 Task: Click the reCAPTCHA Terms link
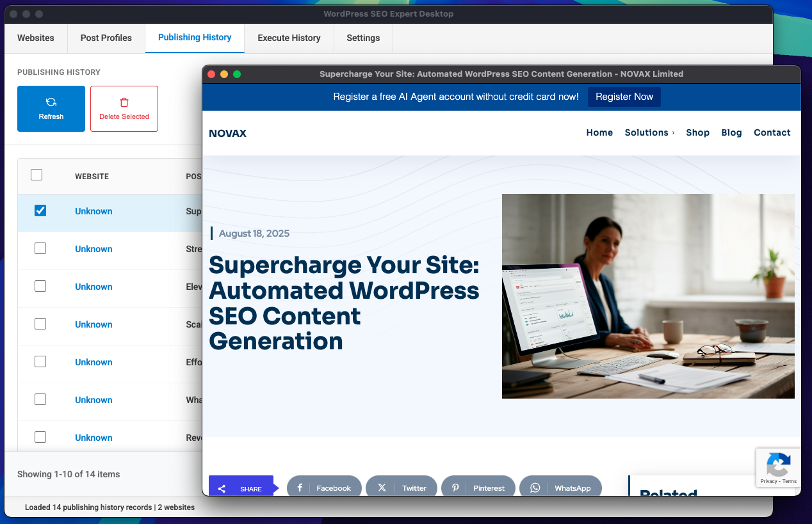790,481
